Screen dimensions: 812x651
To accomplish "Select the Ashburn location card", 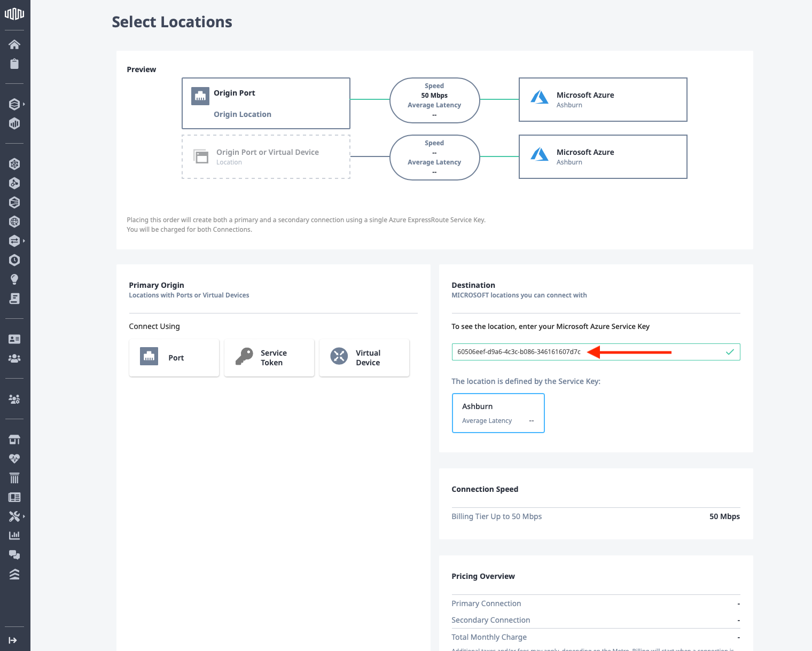I will tap(498, 413).
